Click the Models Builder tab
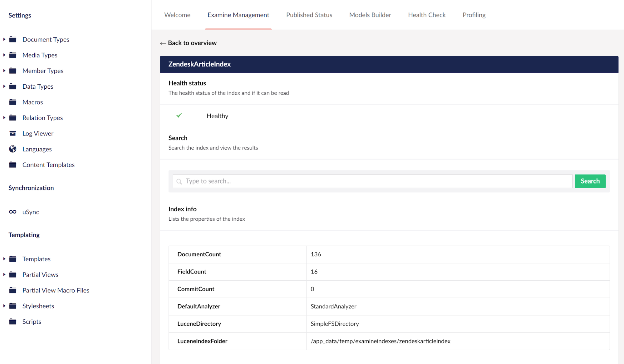 370,15
